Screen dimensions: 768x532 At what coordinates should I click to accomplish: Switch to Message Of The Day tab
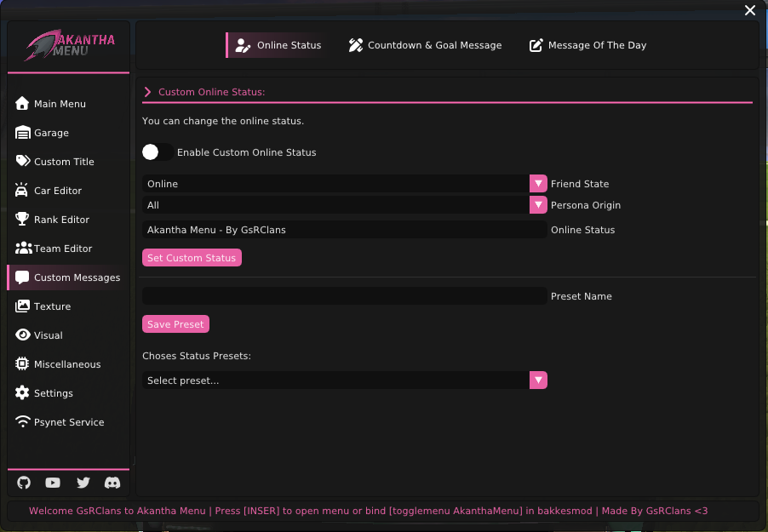(587, 45)
